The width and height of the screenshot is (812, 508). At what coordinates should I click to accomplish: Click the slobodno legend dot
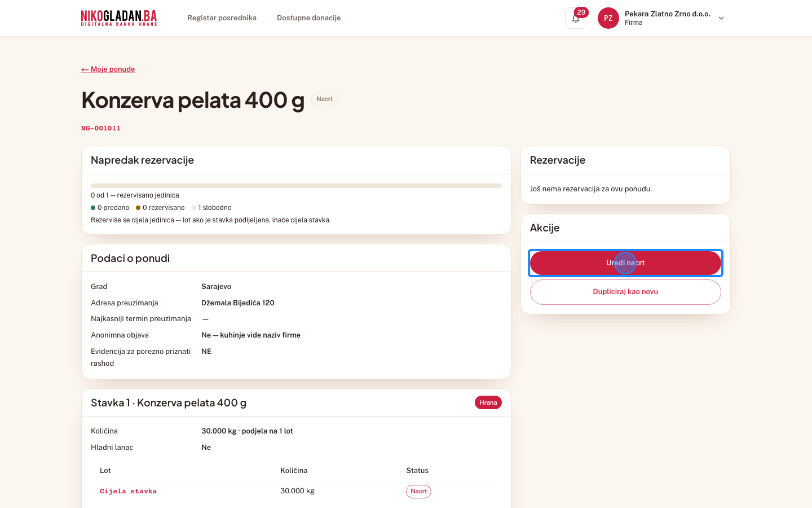tap(194, 208)
